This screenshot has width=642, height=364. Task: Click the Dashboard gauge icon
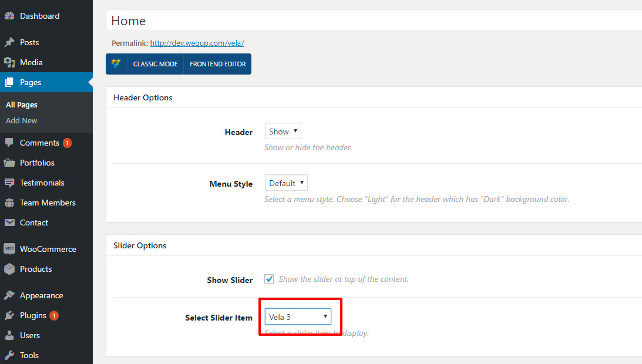click(9, 16)
